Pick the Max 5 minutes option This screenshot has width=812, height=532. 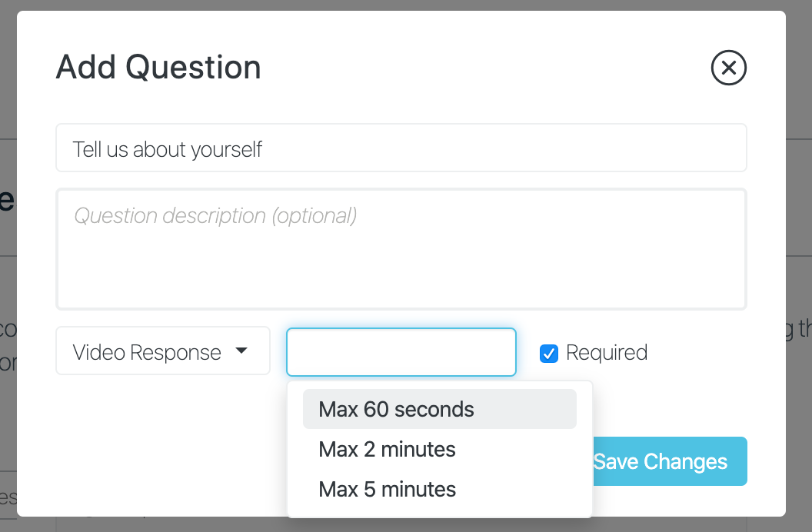tap(440, 489)
